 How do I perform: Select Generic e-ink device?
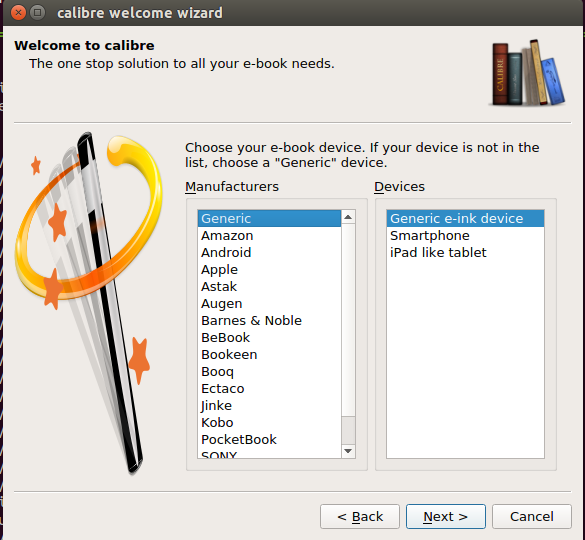[x=465, y=218]
